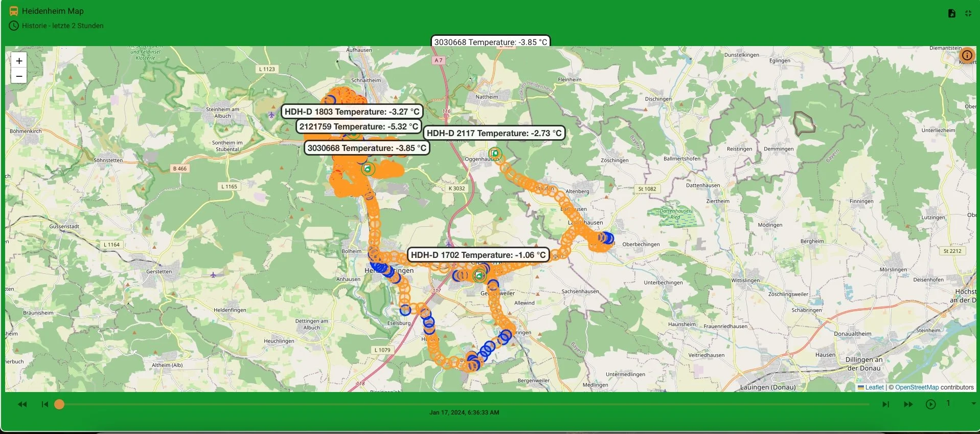Zoom out on the map
This screenshot has width=980, height=434.
click(19, 76)
